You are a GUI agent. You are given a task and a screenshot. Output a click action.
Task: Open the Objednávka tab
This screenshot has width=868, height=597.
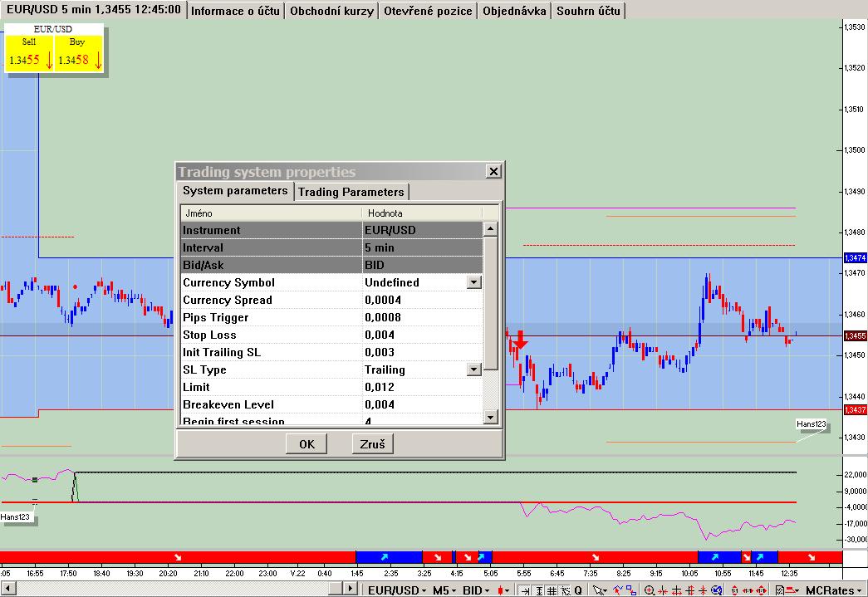click(x=514, y=11)
